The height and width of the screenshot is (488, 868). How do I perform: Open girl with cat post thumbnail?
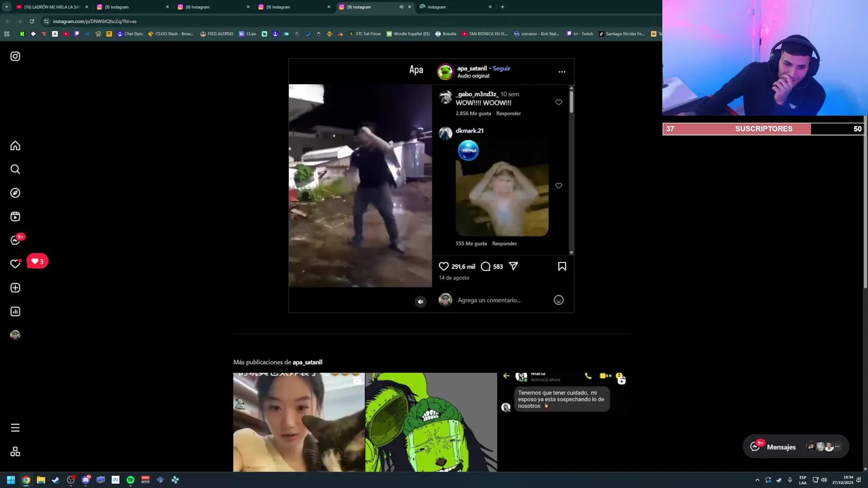pos(298,422)
